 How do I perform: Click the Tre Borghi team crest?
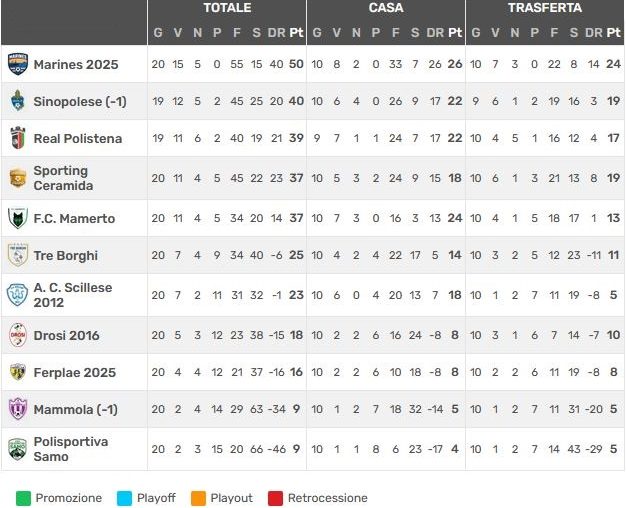click(x=18, y=255)
